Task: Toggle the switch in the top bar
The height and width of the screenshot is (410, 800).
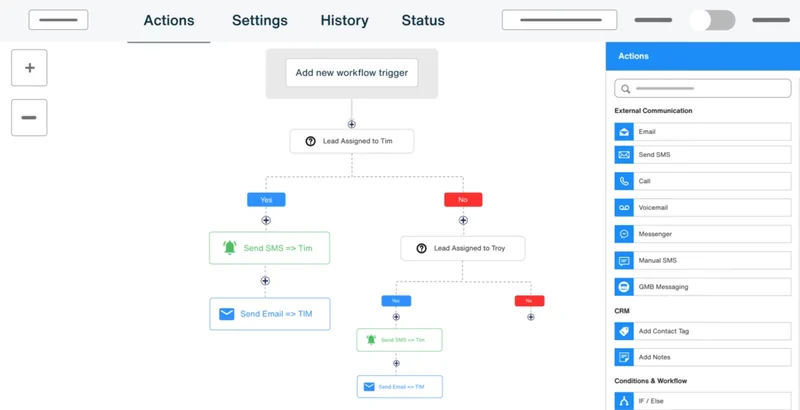Action: coord(713,20)
